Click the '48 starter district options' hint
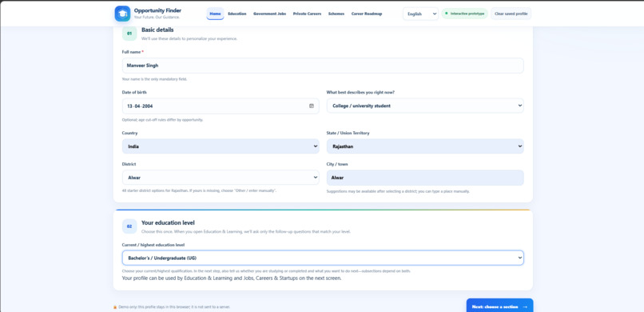Viewport: 644px width, 312px height. (x=199, y=190)
